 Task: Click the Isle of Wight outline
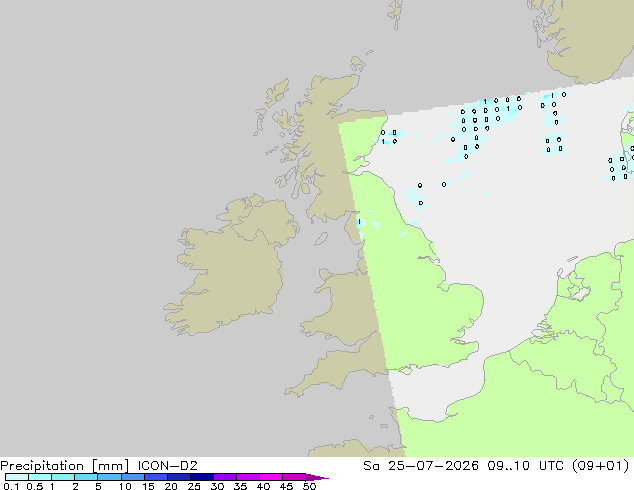pyautogui.click(x=405, y=370)
